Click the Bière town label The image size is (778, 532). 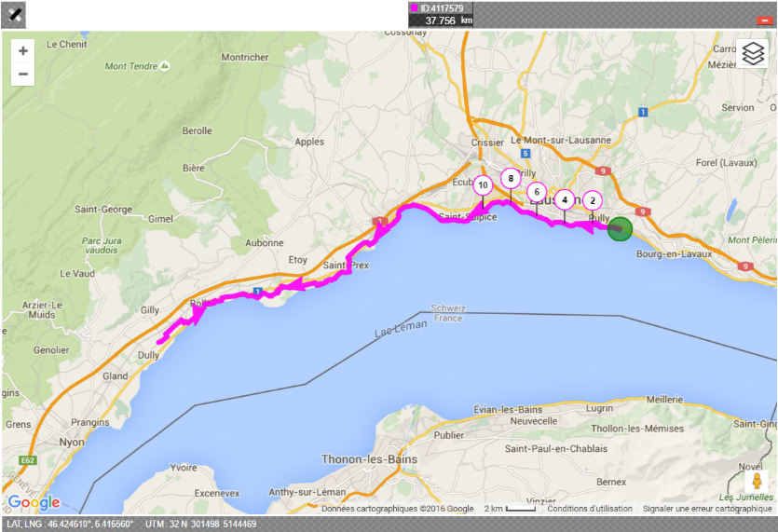[x=194, y=169]
